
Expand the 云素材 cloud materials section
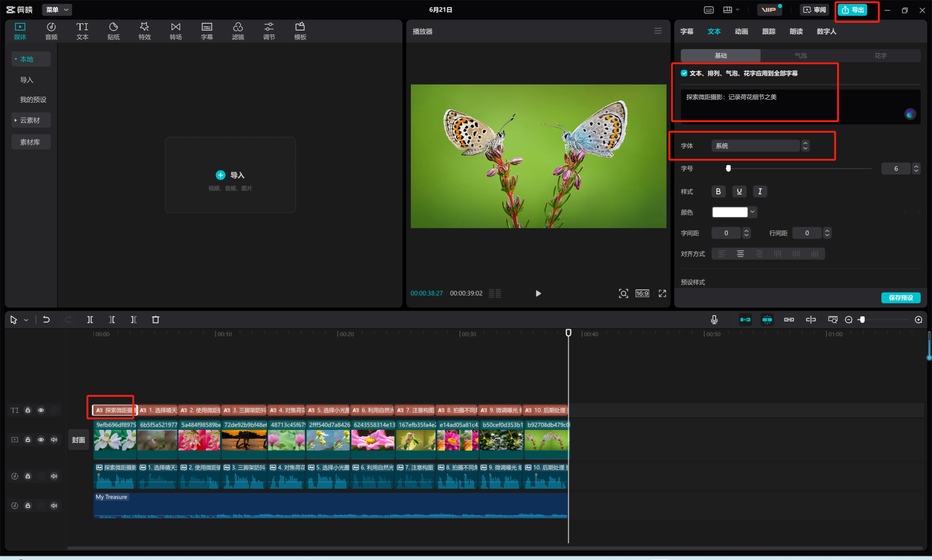click(x=30, y=120)
